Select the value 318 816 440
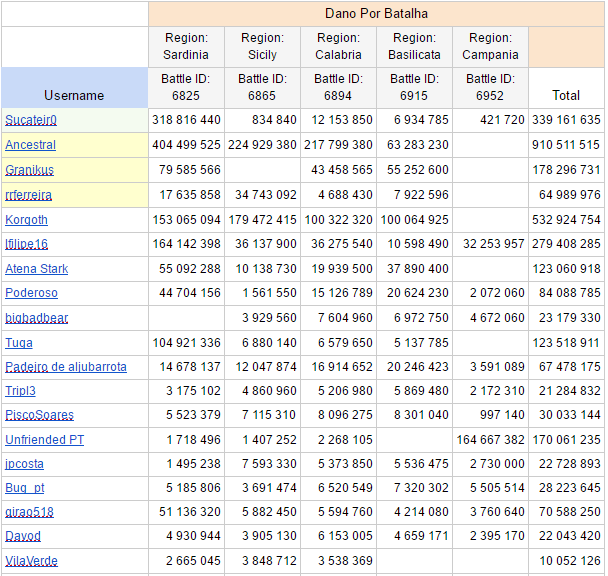This screenshot has height=576, width=608. (186, 120)
